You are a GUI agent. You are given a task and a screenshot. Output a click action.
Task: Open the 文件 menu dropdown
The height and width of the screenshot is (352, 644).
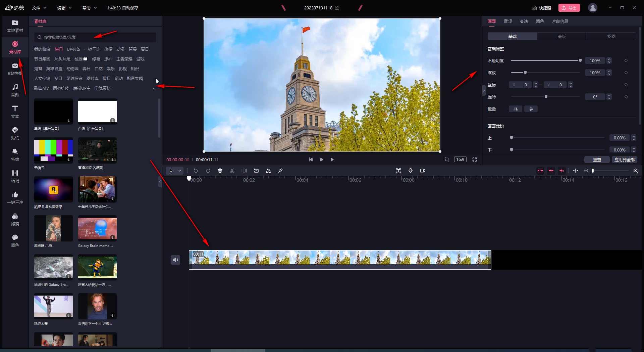pos(39,8)
